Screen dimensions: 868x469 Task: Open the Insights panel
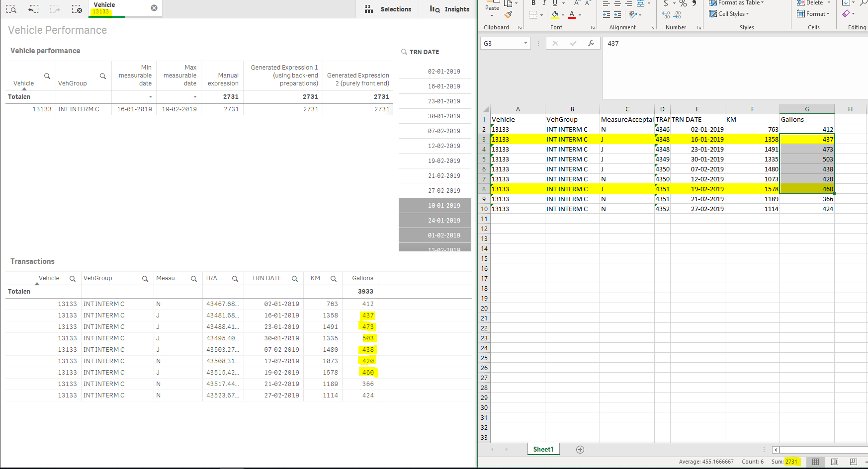(449, 9)
